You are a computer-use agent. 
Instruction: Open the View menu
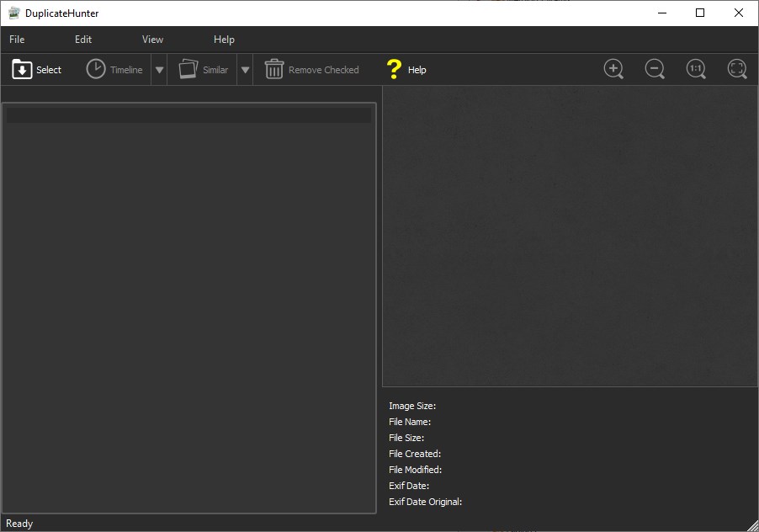pyautogui.click(x=152, y=40)
